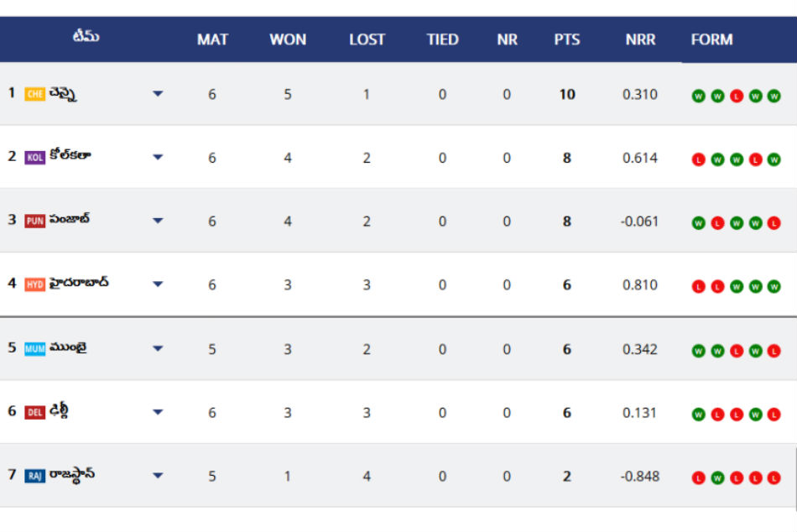Click the MUM team badge icon
The image size is (797, 532).
(34, 348)
